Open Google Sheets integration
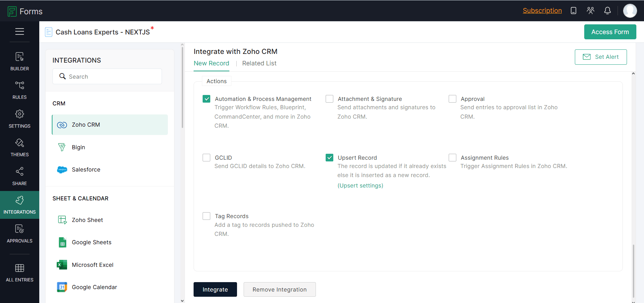644x303 pixels. click(x=110, y=242)
